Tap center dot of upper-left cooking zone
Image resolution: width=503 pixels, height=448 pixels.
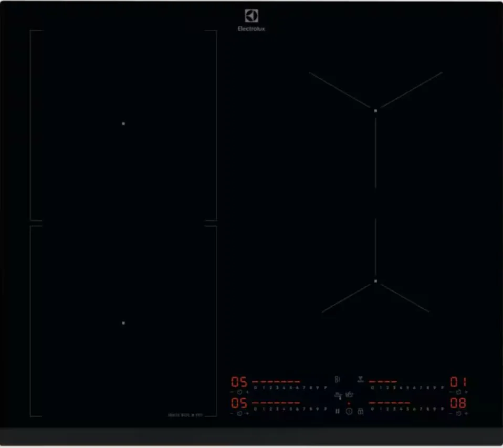(x=123, y=123)
